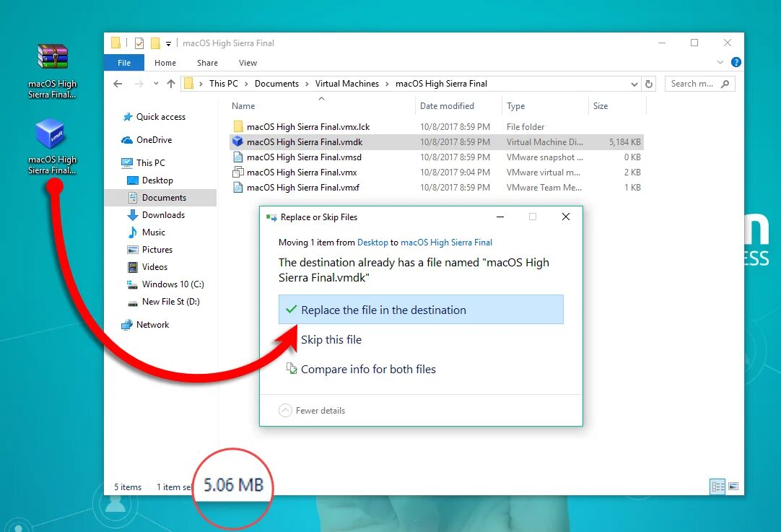Collapse the dialog with Fewer details
The image size is (781, 532).
[312, 411]
